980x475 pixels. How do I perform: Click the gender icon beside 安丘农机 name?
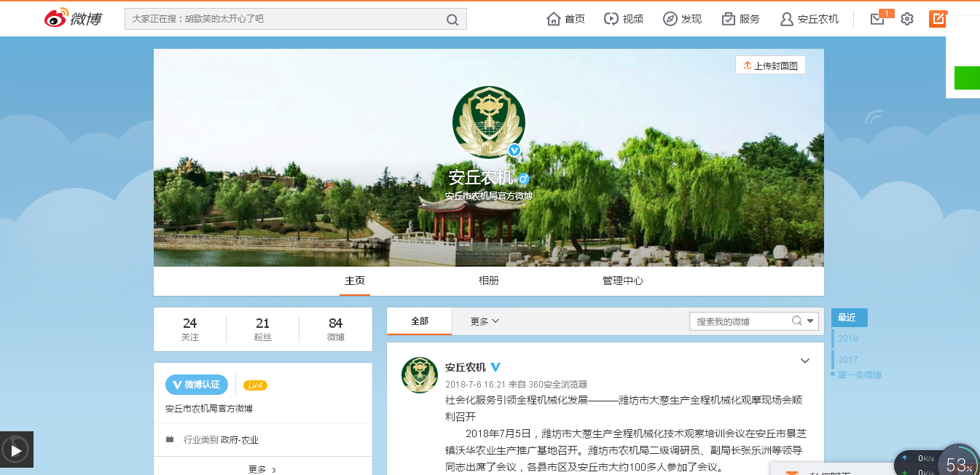click(x=523, y=178)
